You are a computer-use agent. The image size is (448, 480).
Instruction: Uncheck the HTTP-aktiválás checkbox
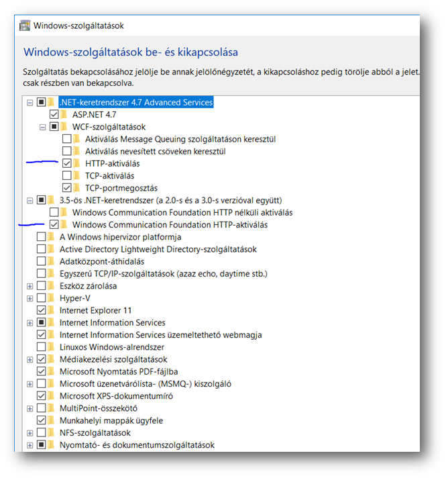pos(66,164)
